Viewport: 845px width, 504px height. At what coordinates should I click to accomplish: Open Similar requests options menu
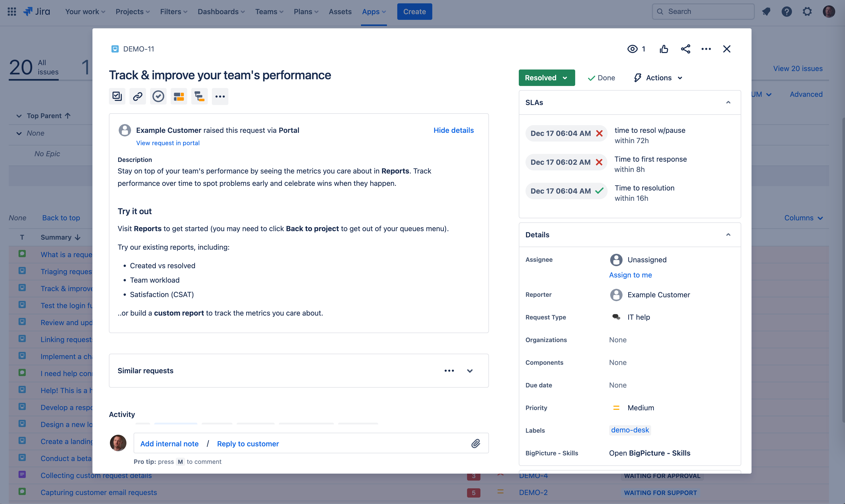click(x=449, y=370)
